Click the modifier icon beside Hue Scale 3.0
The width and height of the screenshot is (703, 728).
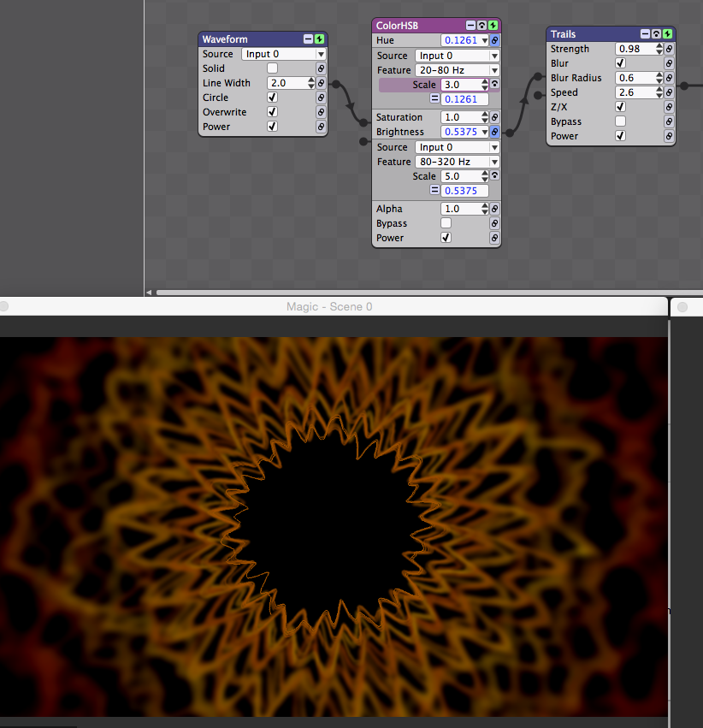tap(494, 84)
